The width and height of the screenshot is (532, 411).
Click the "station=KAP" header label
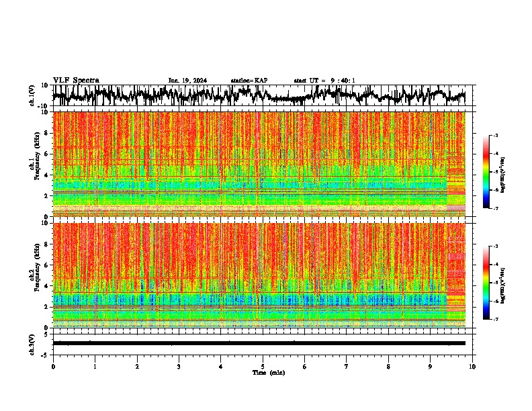coord(249,81)
